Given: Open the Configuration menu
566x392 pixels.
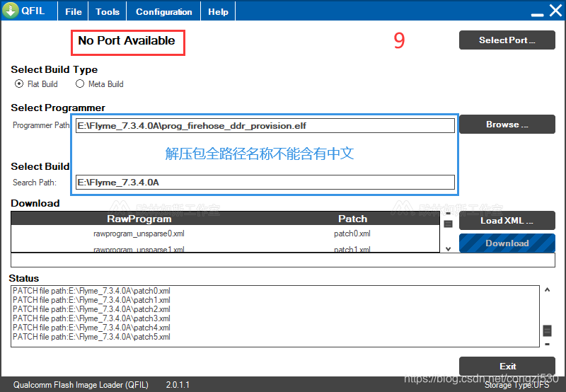Looking at the screenshot, I should click(163, 11).
